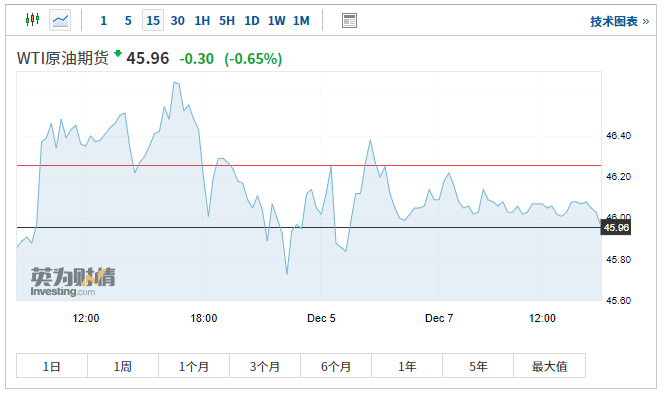
Task: Open the 技术图表 link
Action: pyautogui.click(x=620, y=21)
